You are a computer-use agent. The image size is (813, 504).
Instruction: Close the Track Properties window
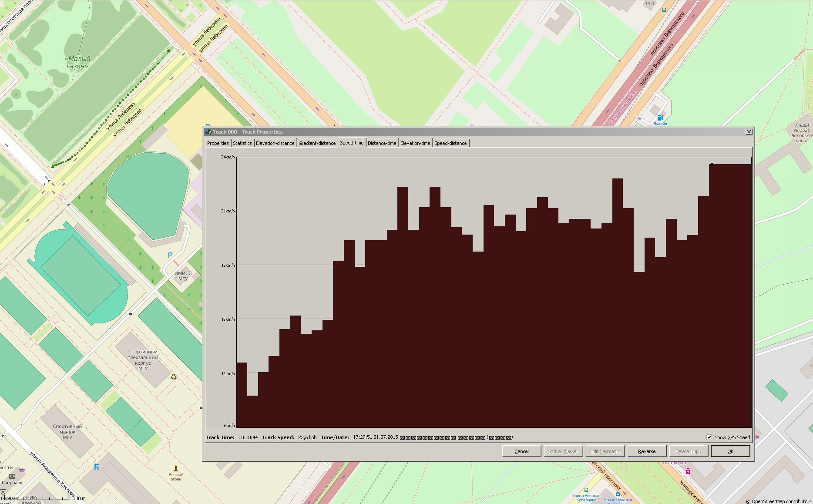tap(749, 132)
